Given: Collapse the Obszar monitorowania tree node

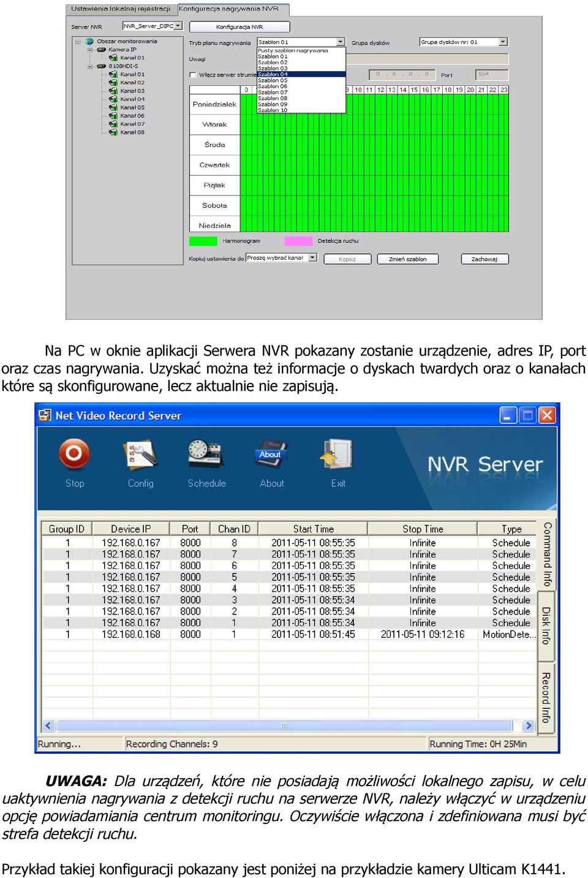Looking at the screenshot, I should click(x=78, y=42).
